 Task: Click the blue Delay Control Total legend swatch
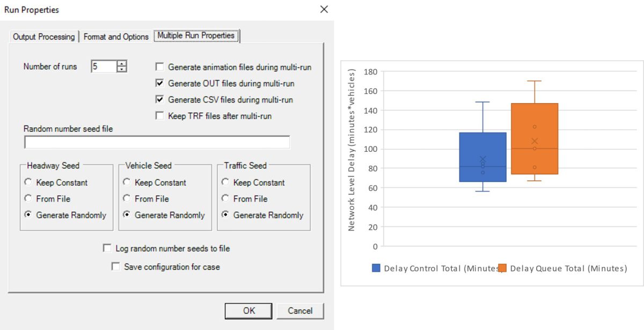(376, 268)
